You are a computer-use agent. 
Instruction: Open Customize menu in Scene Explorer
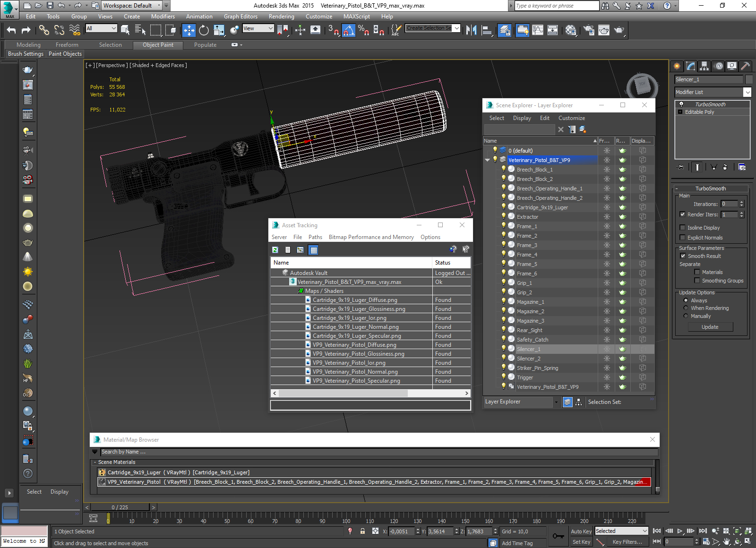click(571, 118)
